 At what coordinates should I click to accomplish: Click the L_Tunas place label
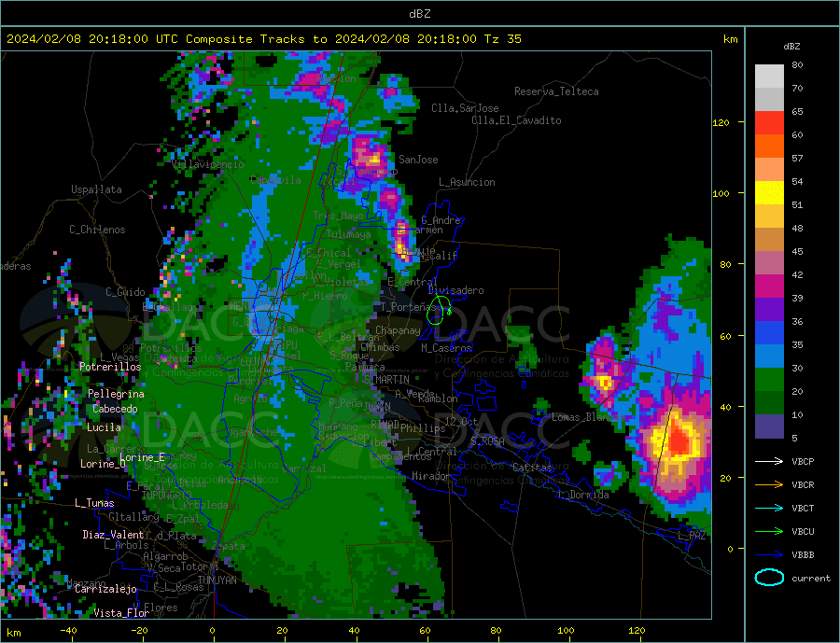[94, 503]
